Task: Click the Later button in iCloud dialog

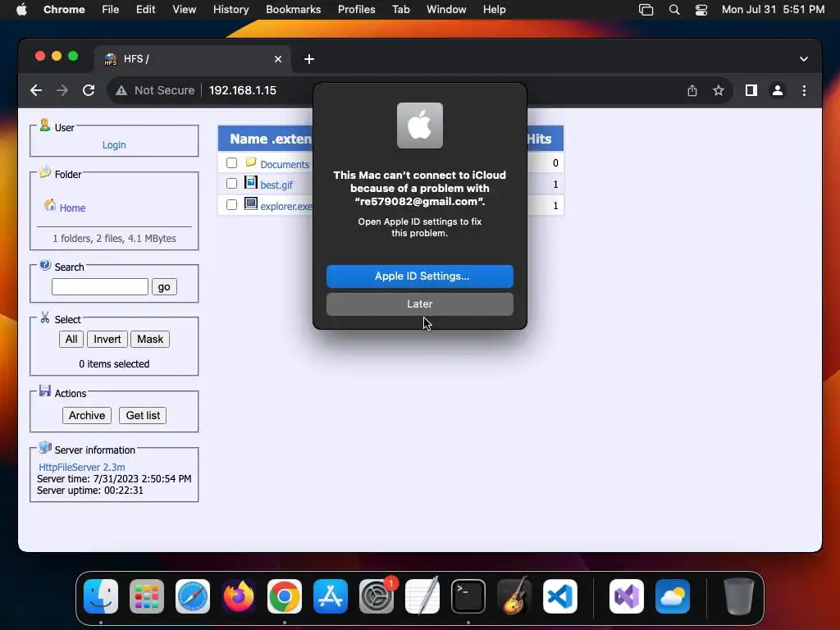Action: (x=419, y=304)
